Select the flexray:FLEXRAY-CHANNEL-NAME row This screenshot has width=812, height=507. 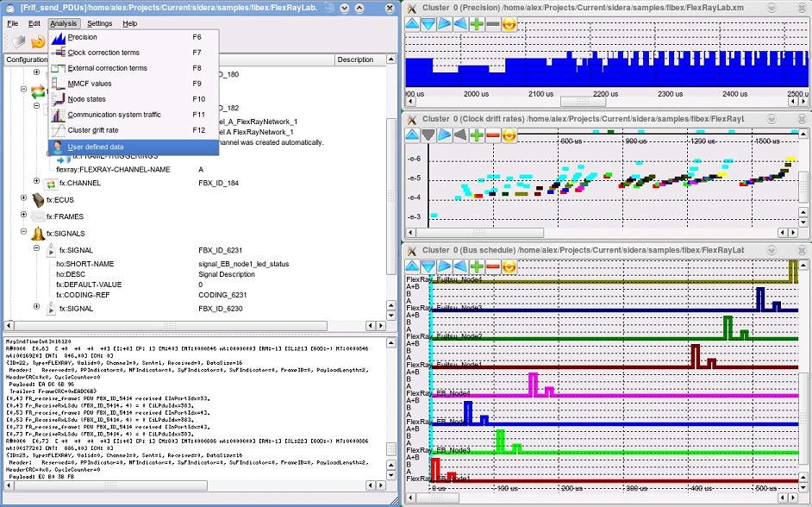point(194,169)
